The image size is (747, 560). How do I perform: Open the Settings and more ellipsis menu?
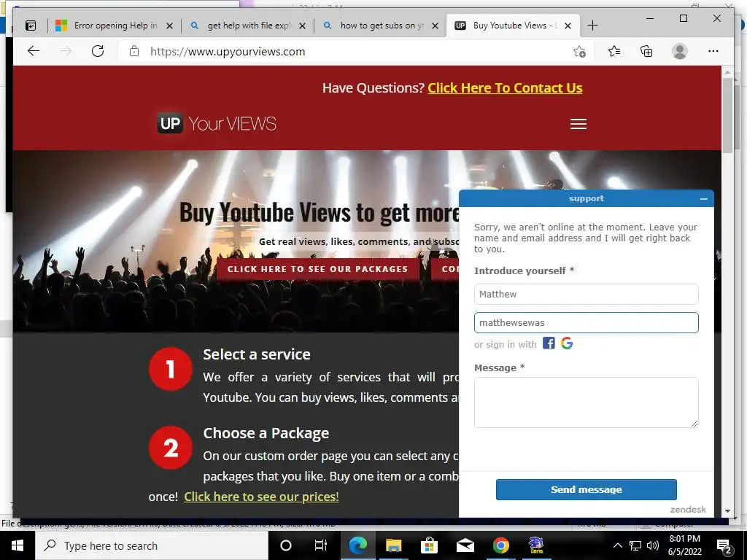(713, 51)
